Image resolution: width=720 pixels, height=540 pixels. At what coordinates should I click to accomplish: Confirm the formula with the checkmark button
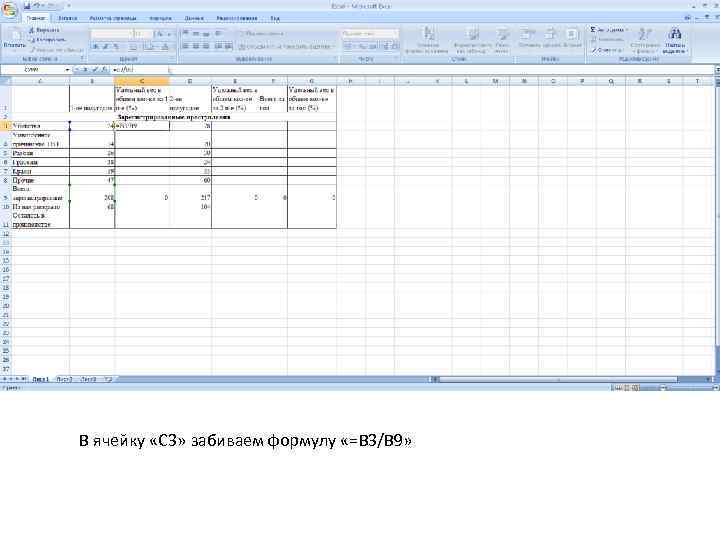coord(96,69)
